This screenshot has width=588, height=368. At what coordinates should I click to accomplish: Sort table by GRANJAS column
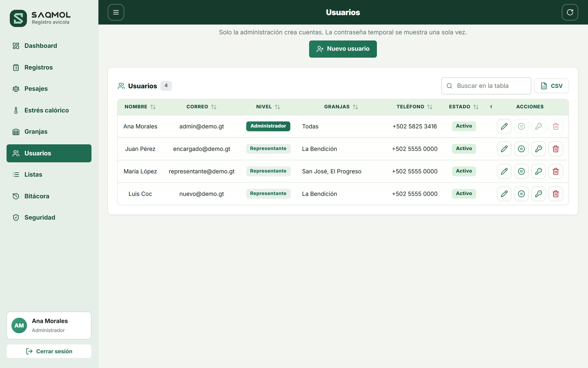coord(341,107)
